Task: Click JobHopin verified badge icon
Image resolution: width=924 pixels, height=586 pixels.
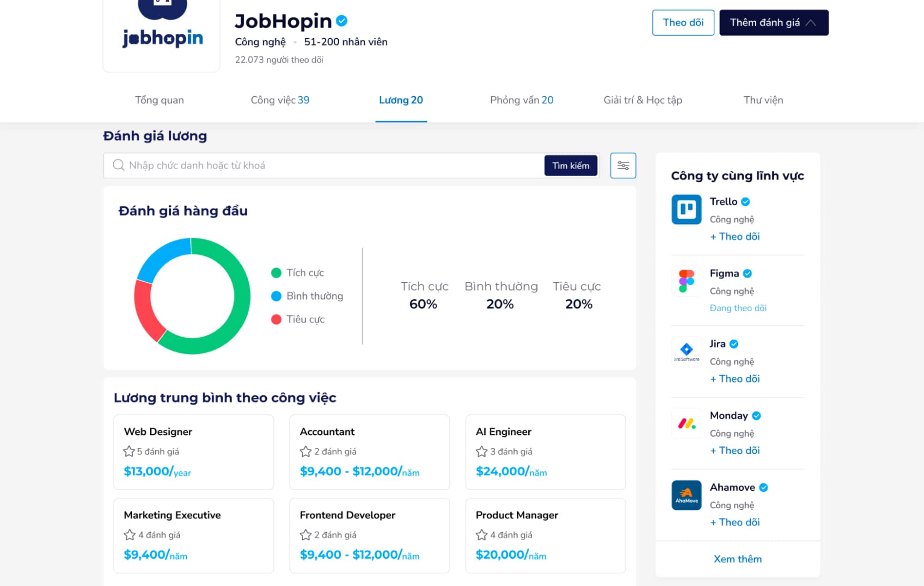Action: [342, 21]
